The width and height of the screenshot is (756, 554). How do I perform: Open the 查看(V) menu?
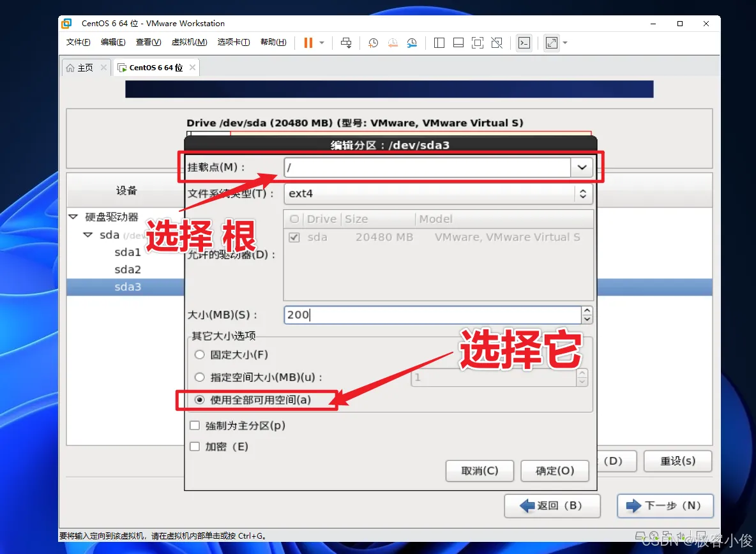149,42
